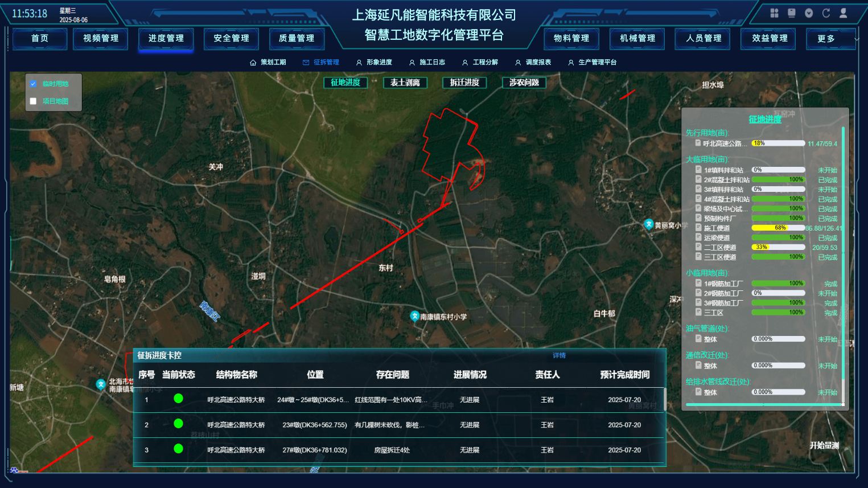Click the four-square apps grid icon
Image resolution: width=868 pixels, height=488 pixels.
[x=774, y=13]
